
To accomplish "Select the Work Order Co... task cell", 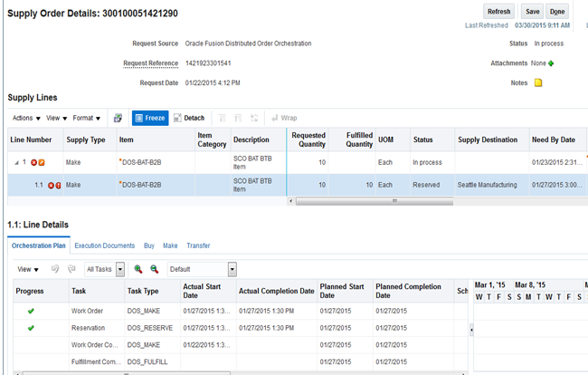I will [97, 344].
